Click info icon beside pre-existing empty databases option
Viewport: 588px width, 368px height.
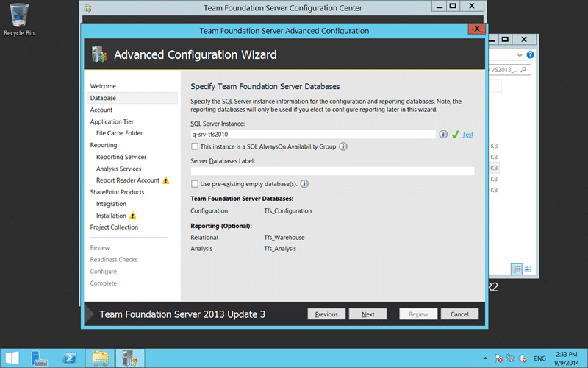click(x=304, y=183)
